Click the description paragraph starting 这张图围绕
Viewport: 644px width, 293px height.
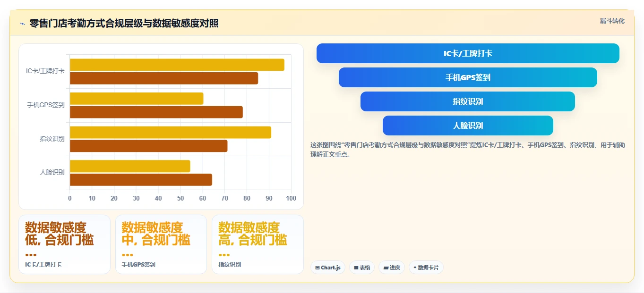pyautogui.click(x=468, y=150)
